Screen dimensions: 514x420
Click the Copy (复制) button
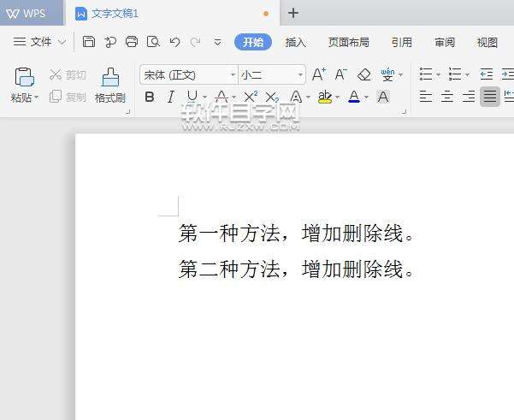(x=68, y=97)
